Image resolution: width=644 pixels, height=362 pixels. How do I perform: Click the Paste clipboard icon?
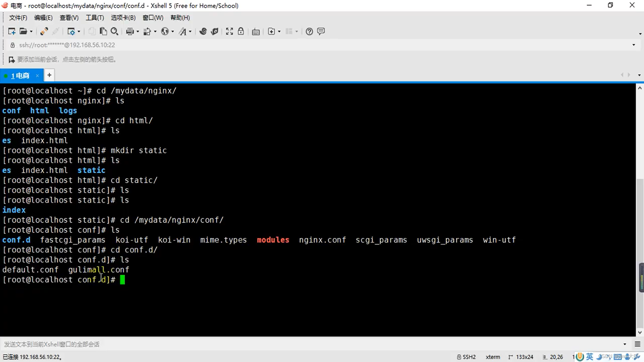click(103, 31)
